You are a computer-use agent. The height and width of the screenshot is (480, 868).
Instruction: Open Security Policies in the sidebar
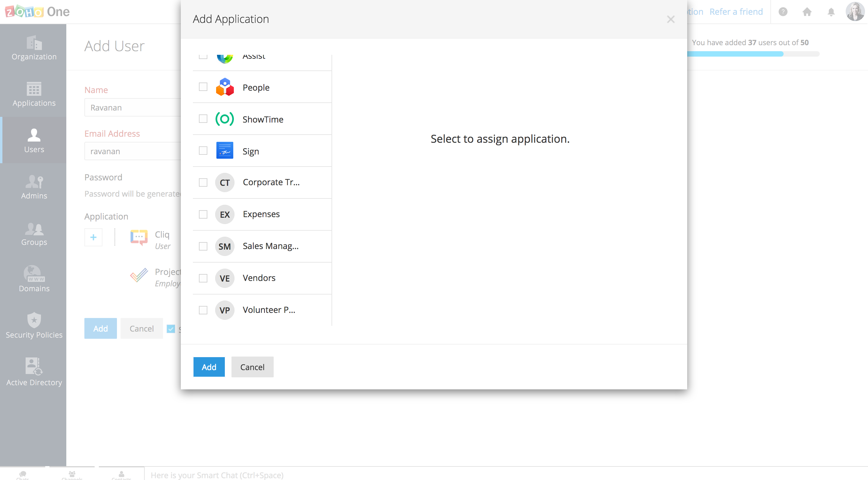[x=34, y=326]
